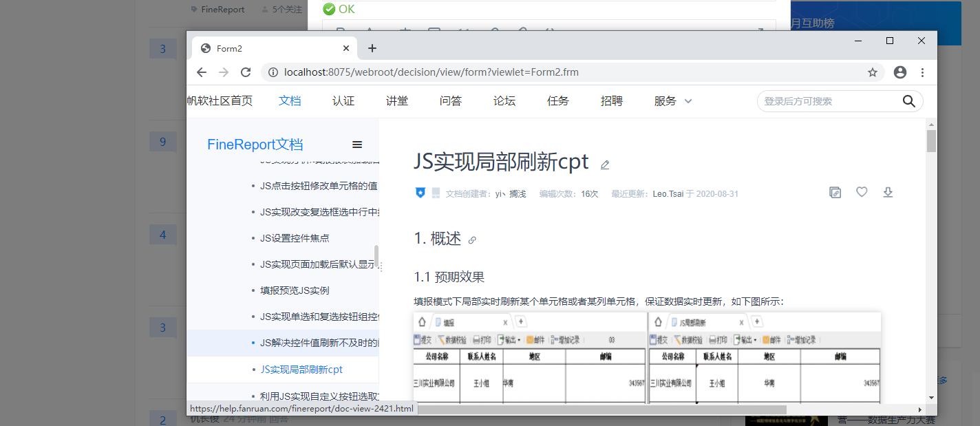The width and height of the screenshot is (980, 426).
Task: Open sidebar item JS解决控件值刷新不及时
Action: pos(319,343)
